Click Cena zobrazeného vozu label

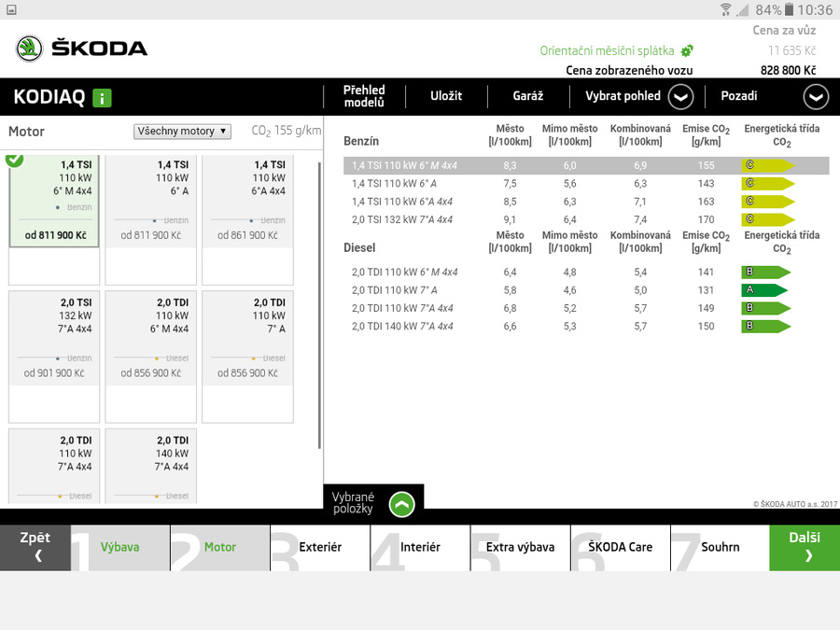pos(629,71)
